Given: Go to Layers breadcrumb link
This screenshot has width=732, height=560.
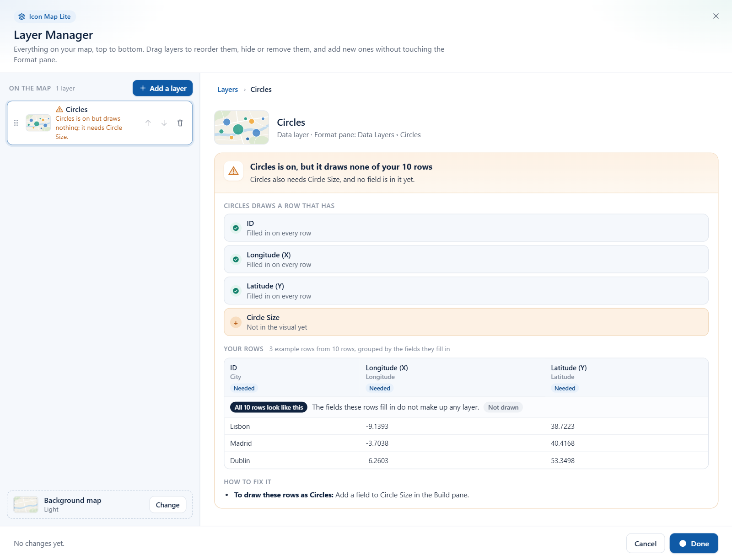Looking at the screenshot, I should coord(228,90).
